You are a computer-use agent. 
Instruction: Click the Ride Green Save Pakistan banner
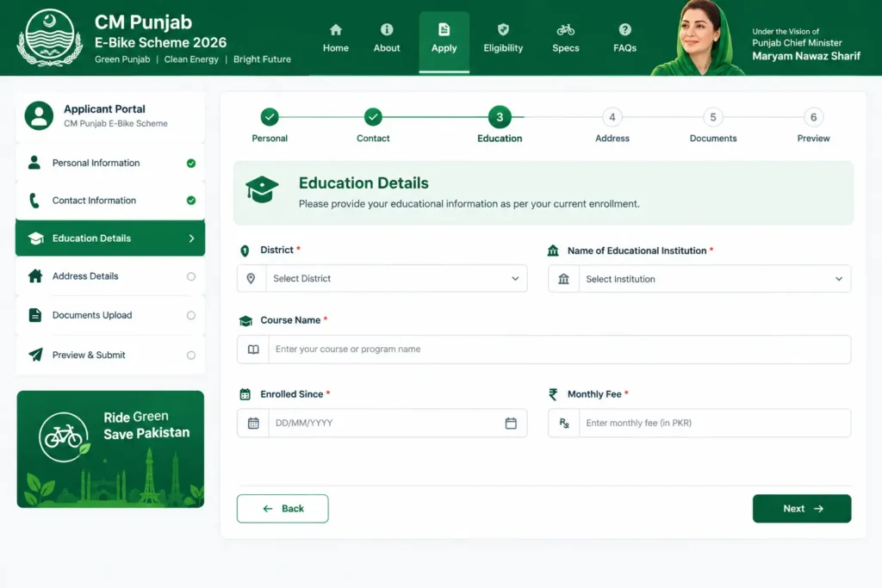(x=110, y=449)
